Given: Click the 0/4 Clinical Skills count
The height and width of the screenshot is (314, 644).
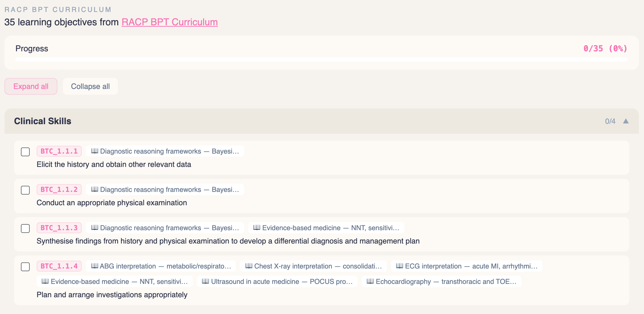Looking at the screenshot, I should 610,121.
